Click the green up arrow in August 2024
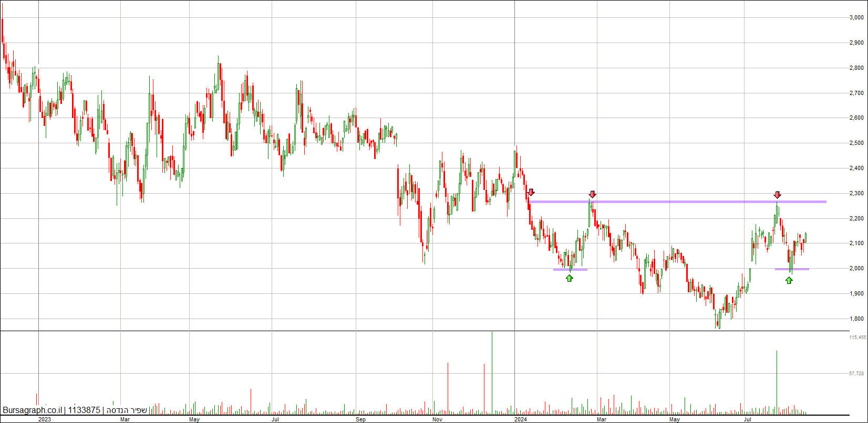This screenshot has height=423, width=868. tap(789, 280)
